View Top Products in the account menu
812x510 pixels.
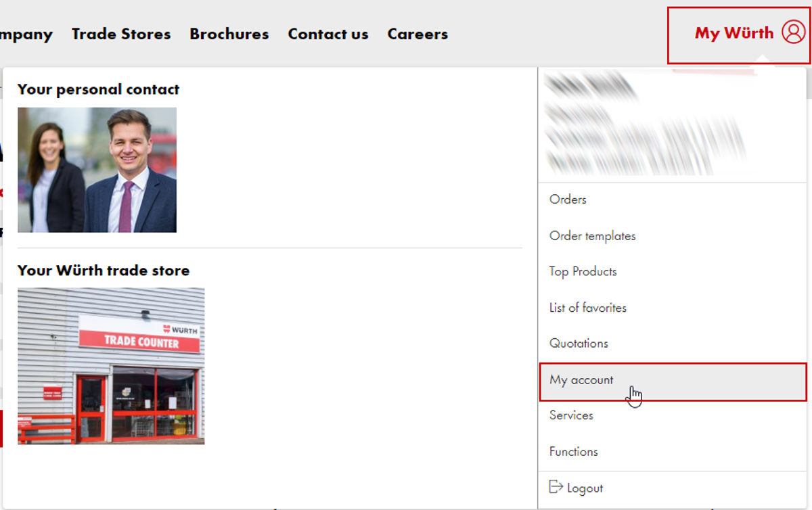pyautogui.click(x=583, y=271)
